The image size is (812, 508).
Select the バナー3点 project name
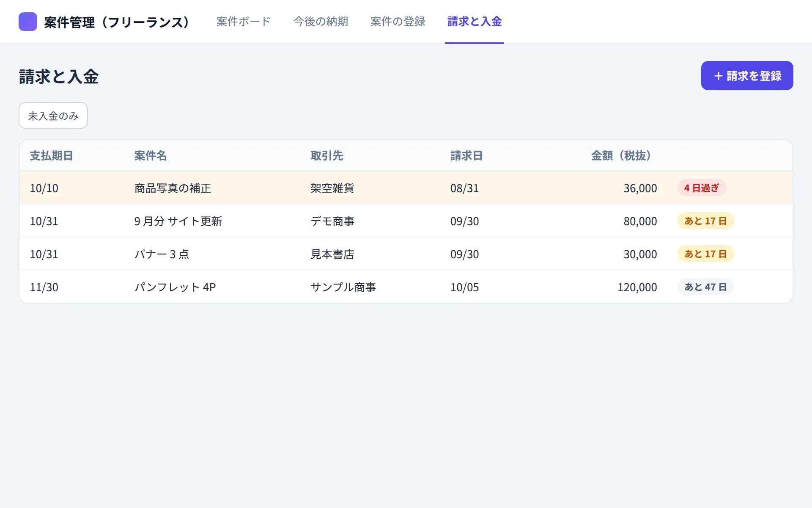162,254
